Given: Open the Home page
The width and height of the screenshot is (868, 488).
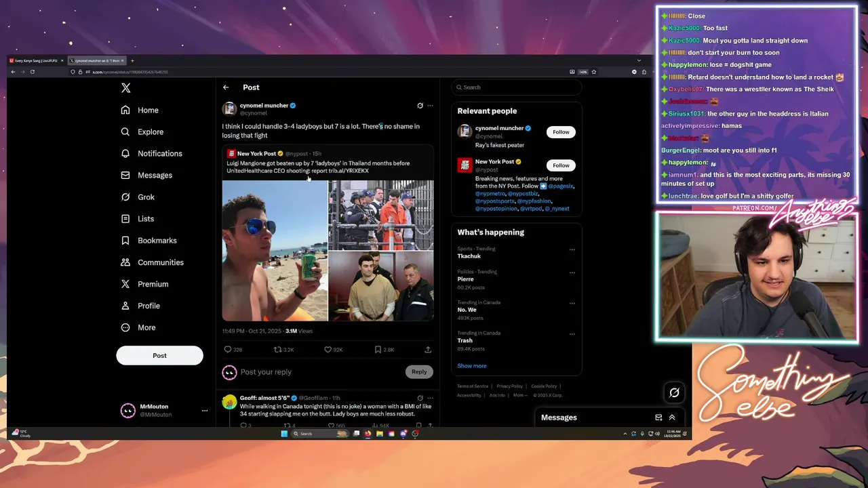Looking at the screenshot, I should click(x=140, y=110).
